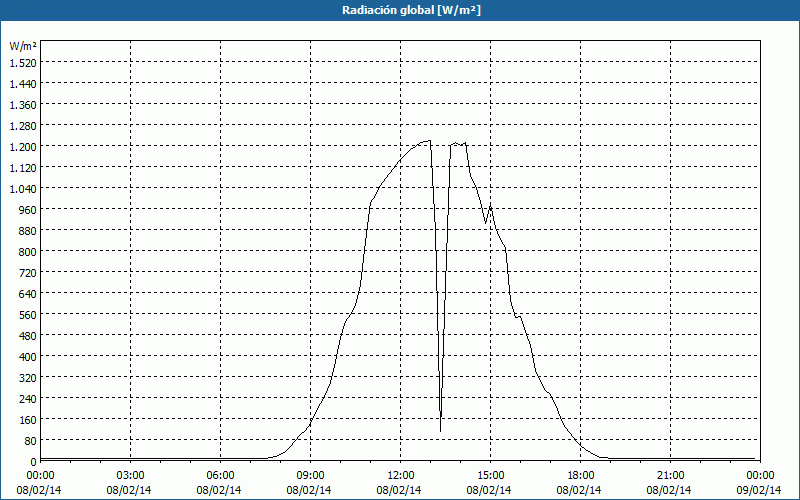Click the 08/02/14 date under 12:00
The image size is (800, 500).
coord(398,490)
